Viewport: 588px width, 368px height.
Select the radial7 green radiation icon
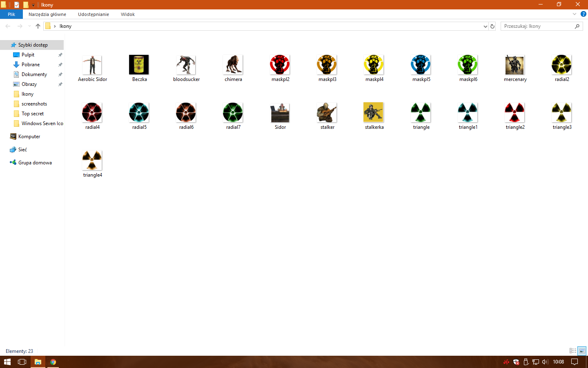point(233,113)
